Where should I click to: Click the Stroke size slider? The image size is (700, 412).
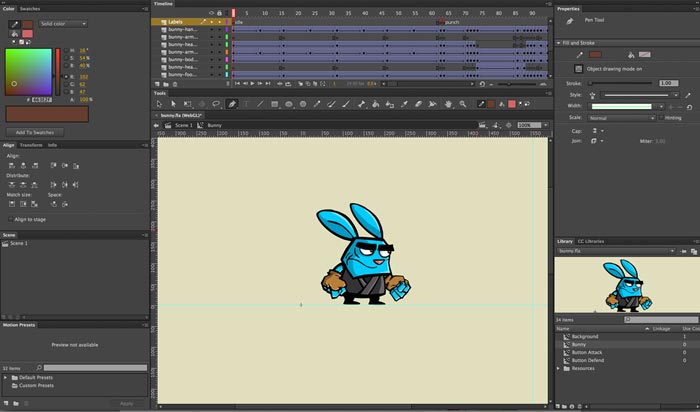pos(621,83)
